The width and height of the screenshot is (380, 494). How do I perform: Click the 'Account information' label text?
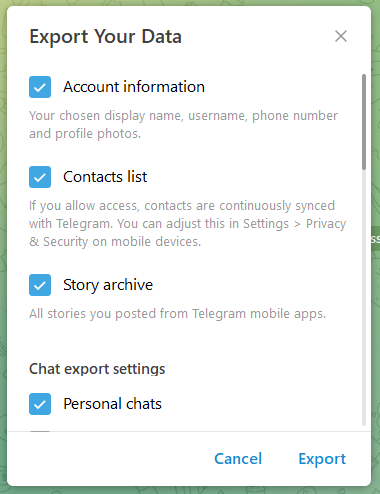[x=134, y=87]
